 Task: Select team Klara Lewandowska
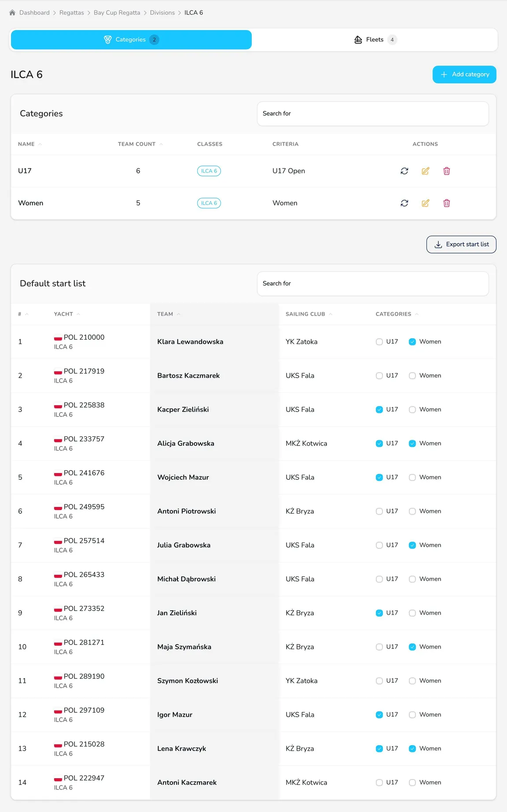click(x=190, y=342)
